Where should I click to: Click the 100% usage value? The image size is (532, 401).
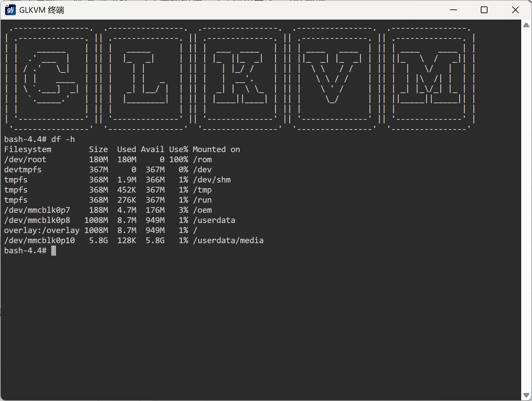tap(179, 160)
